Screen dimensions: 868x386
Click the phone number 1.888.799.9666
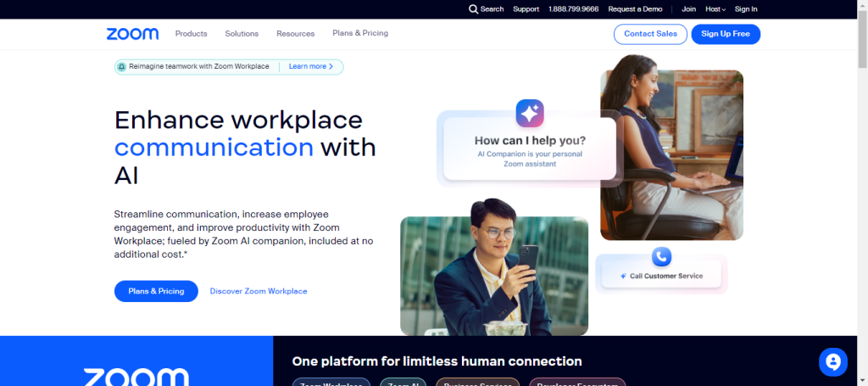[574, 9]
